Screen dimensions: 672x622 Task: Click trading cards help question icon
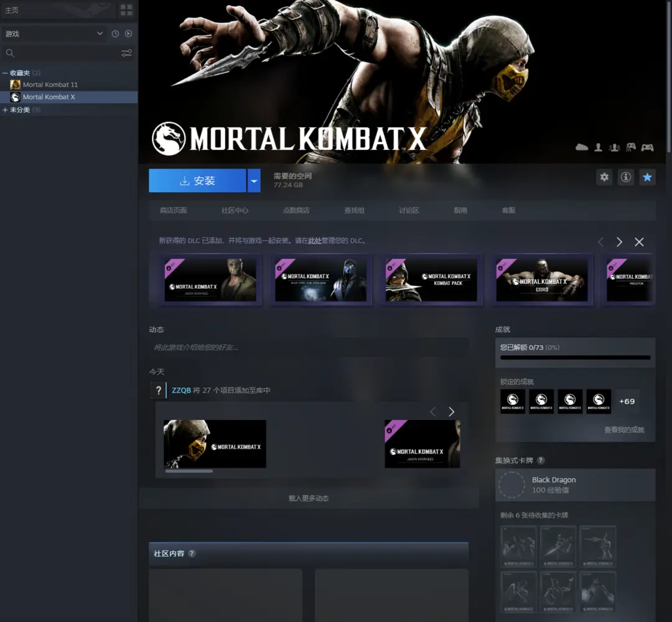pos(541,460)
